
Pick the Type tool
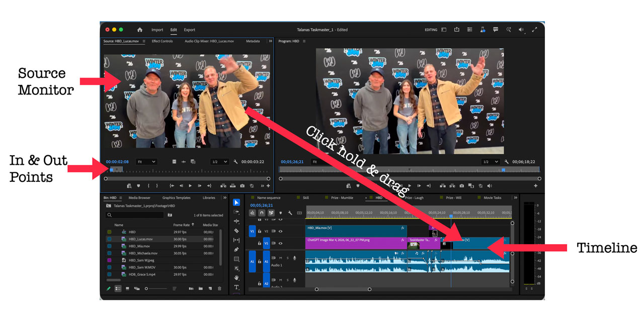click(x=236, y=287)
